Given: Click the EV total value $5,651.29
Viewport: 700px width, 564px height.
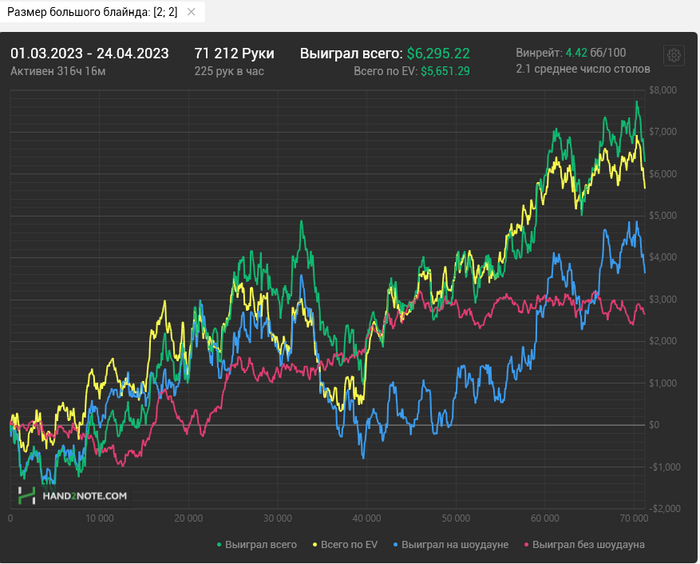Looking at the screenshot, I should point(445,71).
